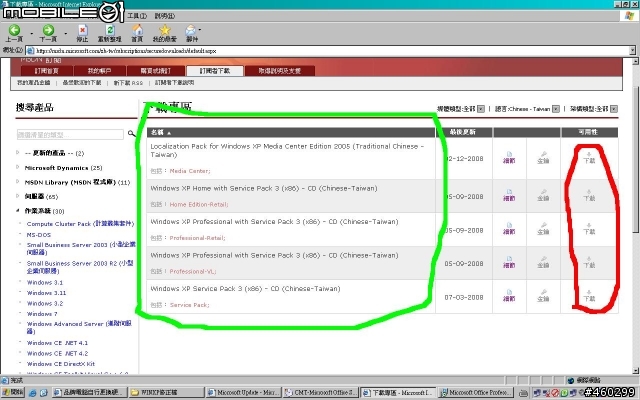Switch to Microsoft Office Professional taskbar button
This screenshot has width=640, height=400.
[476, 393]
